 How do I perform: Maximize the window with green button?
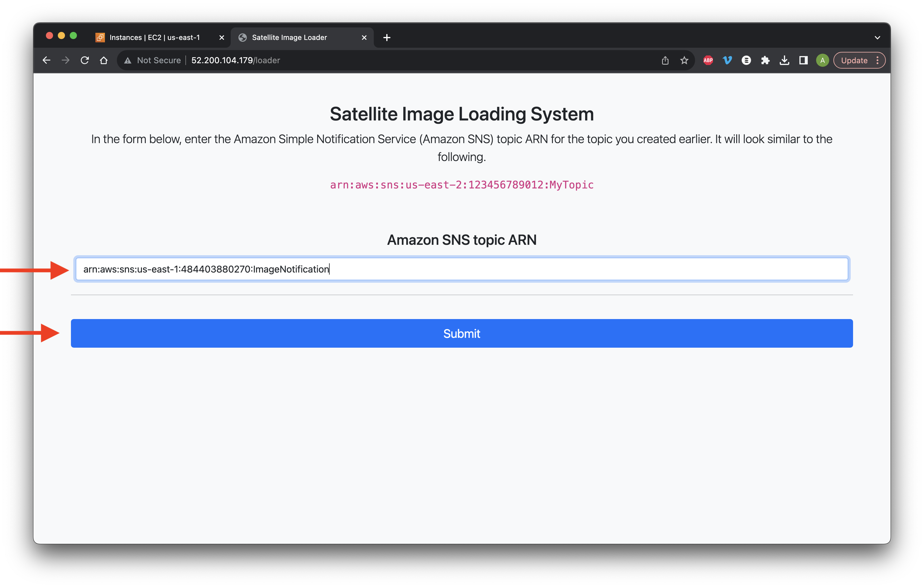tap(73, 36)
